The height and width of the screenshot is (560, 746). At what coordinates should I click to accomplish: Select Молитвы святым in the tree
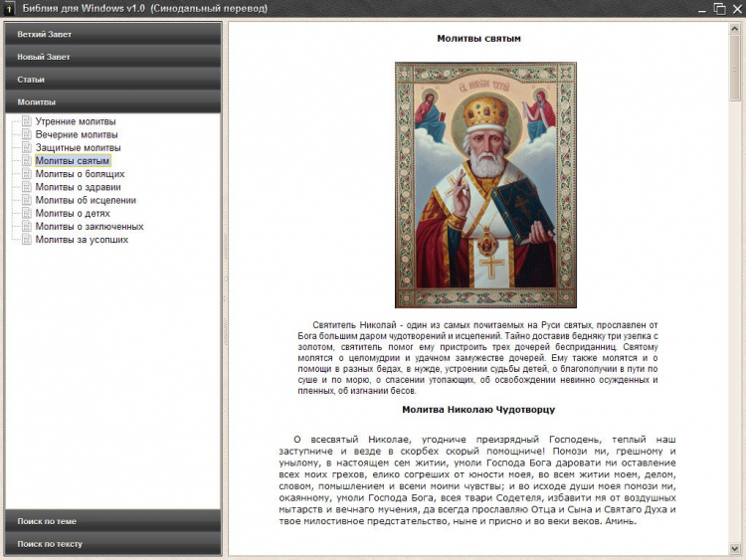coord(73,160)
